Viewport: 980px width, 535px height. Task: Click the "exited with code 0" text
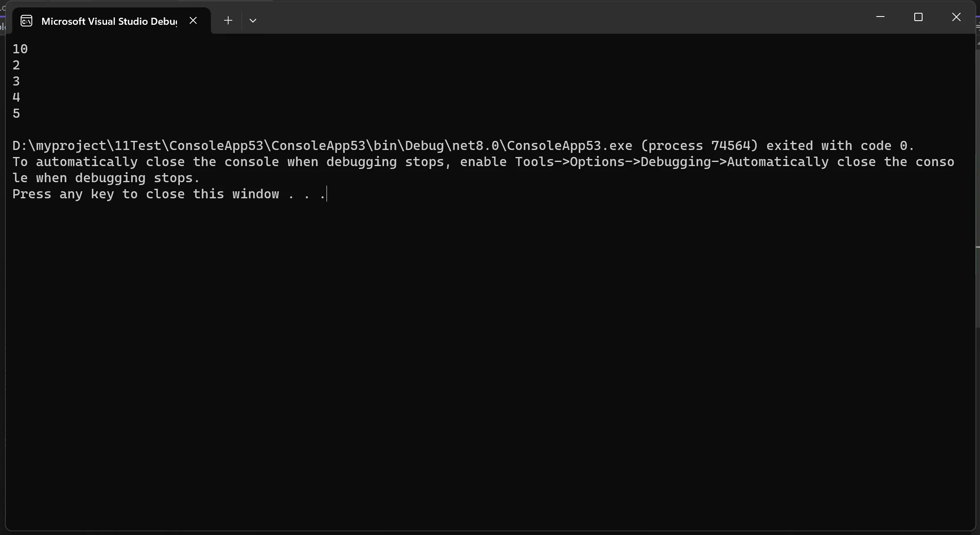tap(839, 146)
